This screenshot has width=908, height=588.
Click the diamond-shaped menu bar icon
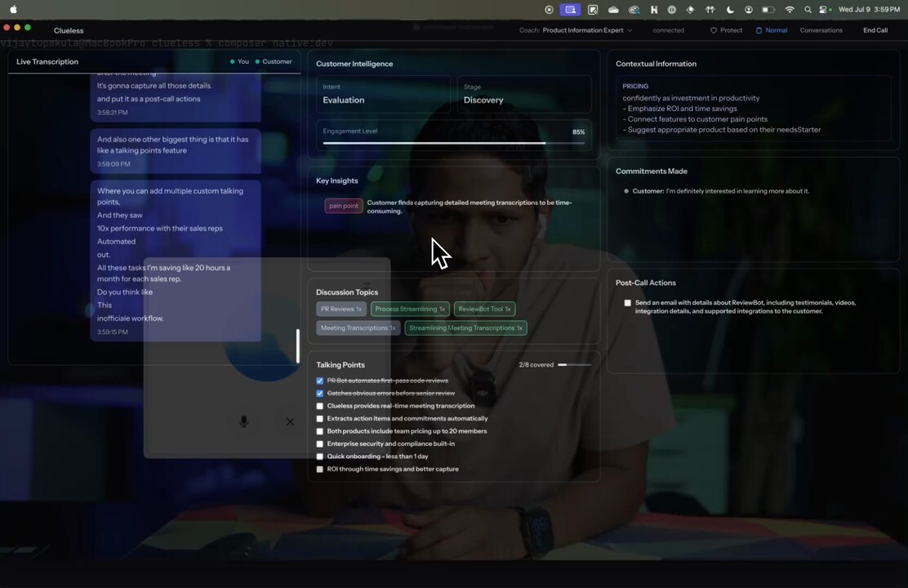click(690, 9)
